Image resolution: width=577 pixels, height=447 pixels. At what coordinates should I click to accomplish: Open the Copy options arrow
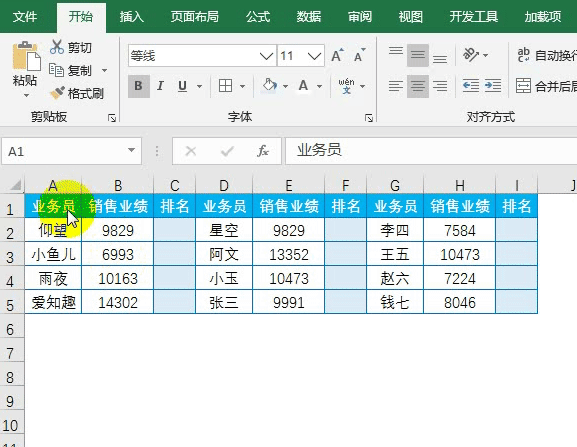(104, 70)
